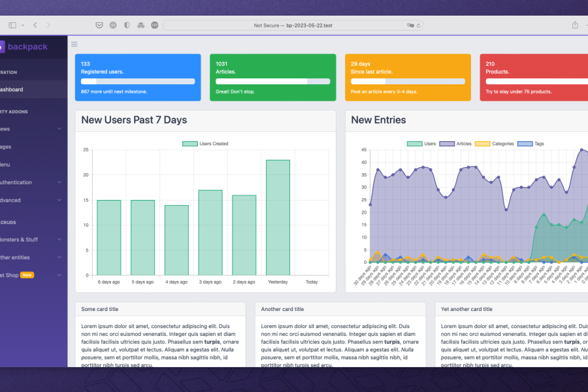The height and width of the screenshot is (392, 588).
Task: Open Safari sidebar panel icon
Action: tap(12, 25)
